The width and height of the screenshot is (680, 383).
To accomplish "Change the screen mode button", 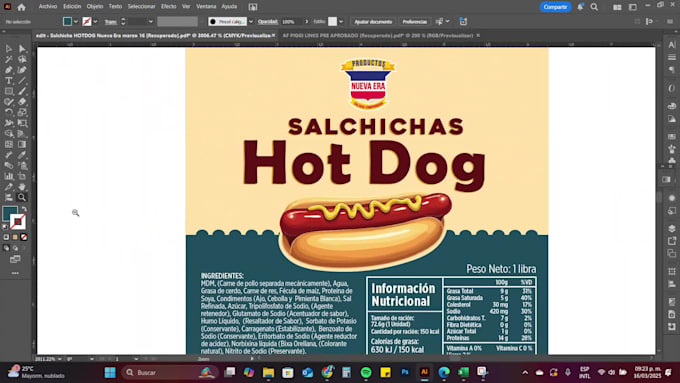I will [x=15, y=259].
